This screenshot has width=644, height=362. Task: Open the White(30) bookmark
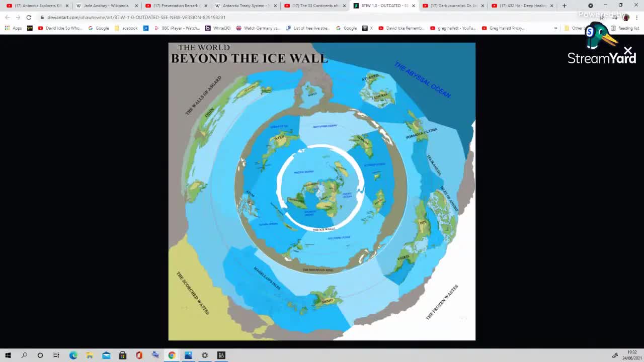click(218, 28)
